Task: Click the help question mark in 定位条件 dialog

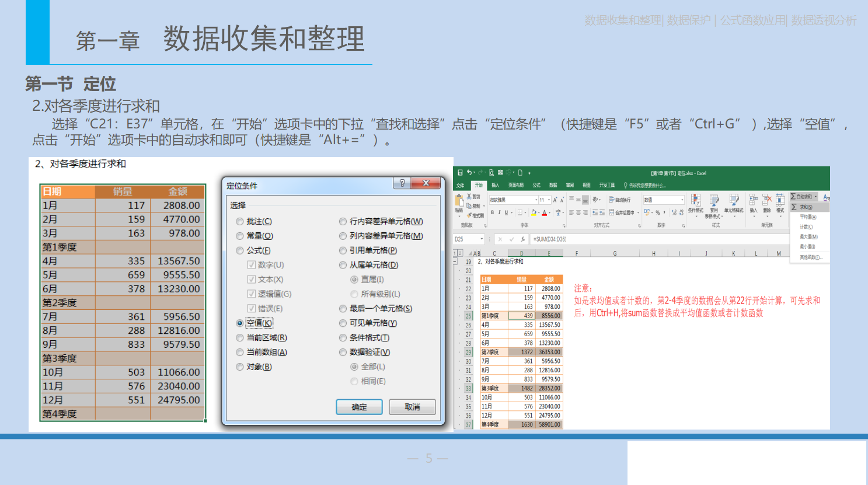Action: click(402, 183)
